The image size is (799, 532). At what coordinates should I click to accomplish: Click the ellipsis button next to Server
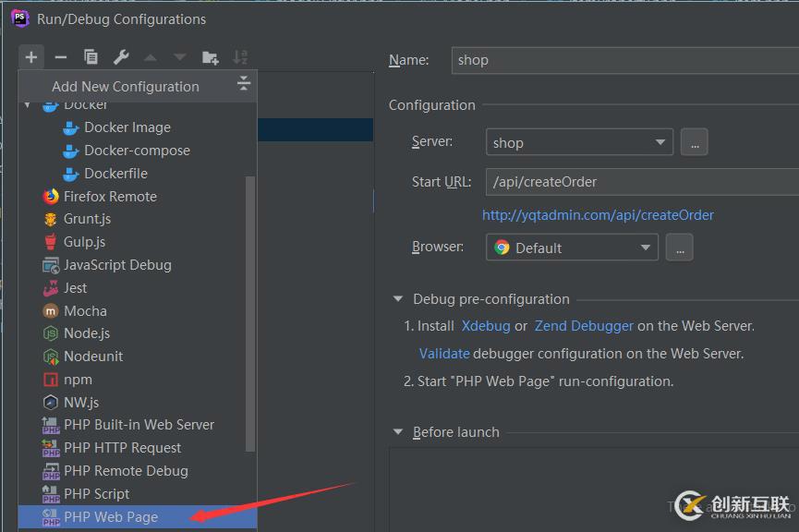pyautogui.click(x=695, y=142)
